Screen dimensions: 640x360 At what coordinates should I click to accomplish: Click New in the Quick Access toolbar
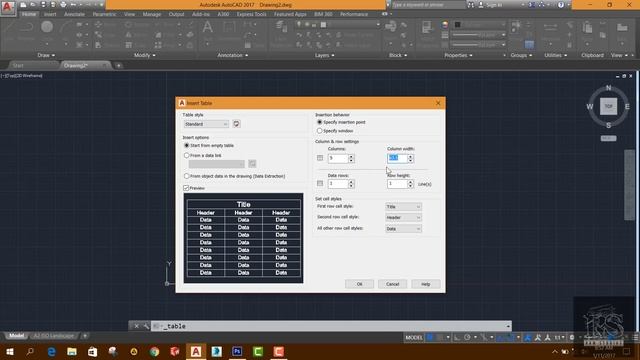coord(24,4)
